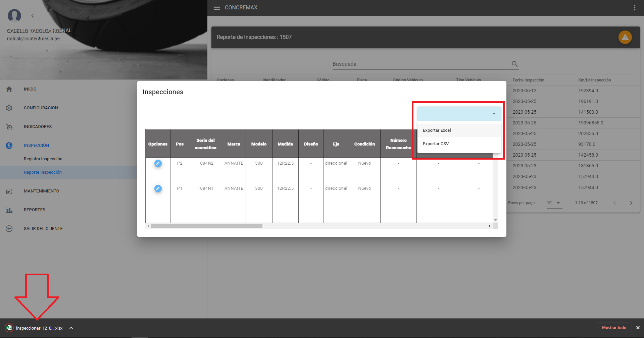Click the horizontal scrollbar of inspections table
Screen dimensions: 644x338
pos(206,226)
